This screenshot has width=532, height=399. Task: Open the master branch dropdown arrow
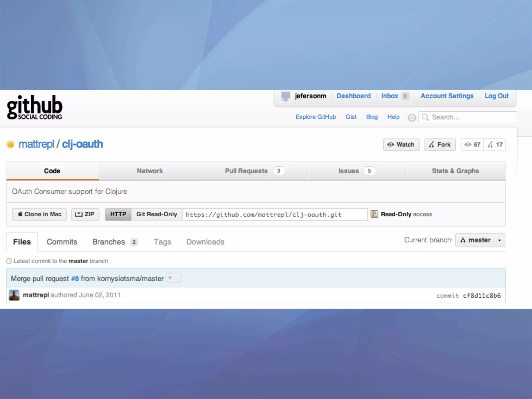(500, 240)
